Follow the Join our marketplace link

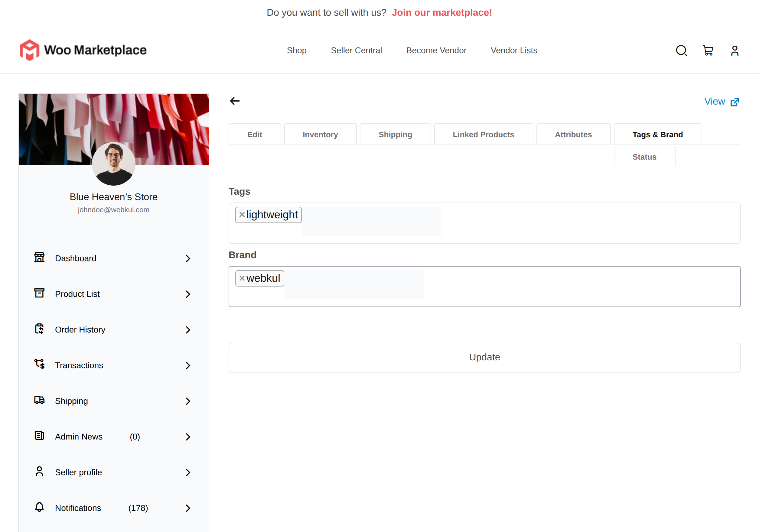point(442,13)
